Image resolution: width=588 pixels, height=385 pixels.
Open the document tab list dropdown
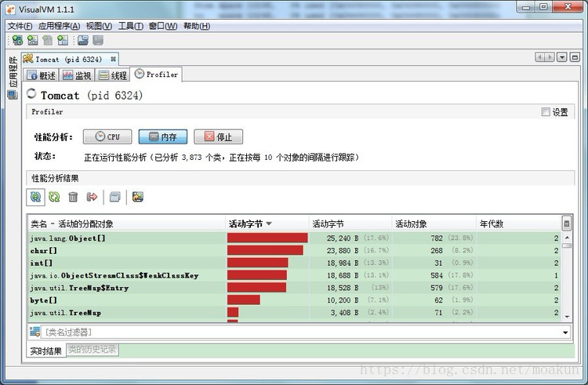pyautogui.click(x=562, y=57)
